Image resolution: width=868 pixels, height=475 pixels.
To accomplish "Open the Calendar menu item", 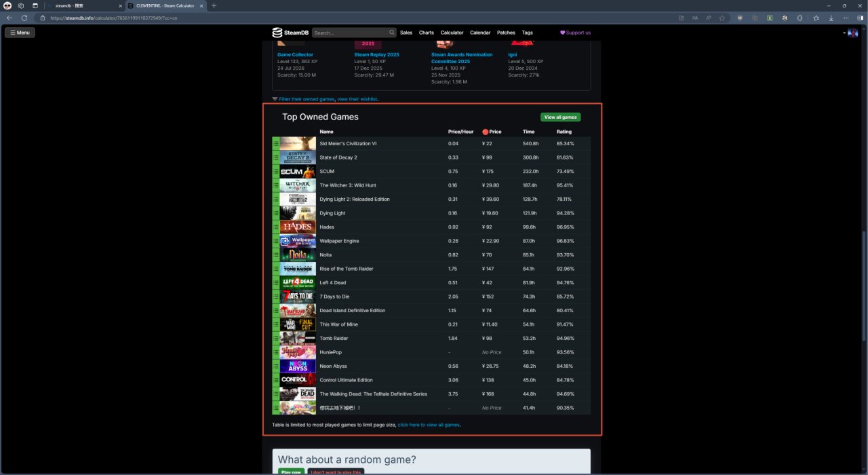I will [480, 33].
